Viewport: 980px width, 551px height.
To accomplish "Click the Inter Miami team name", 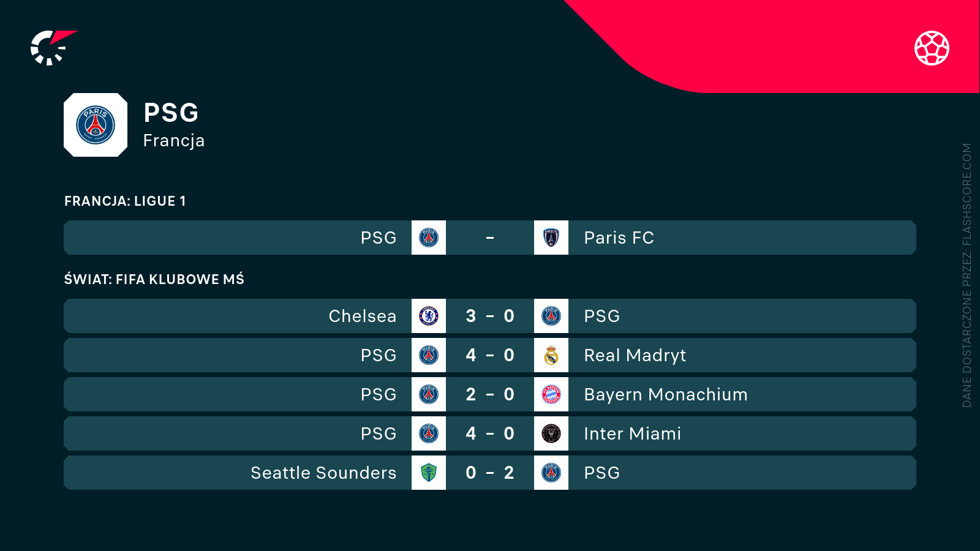I will click(633, 433).
